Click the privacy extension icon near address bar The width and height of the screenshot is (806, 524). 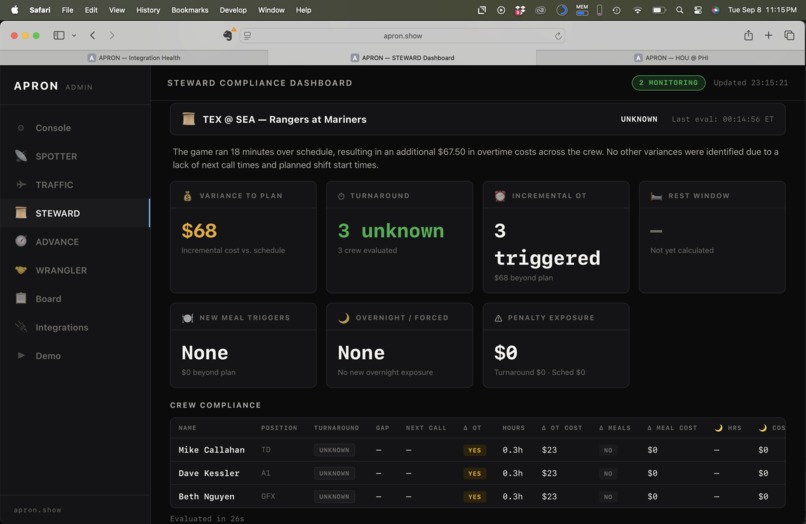click(228, 34)
